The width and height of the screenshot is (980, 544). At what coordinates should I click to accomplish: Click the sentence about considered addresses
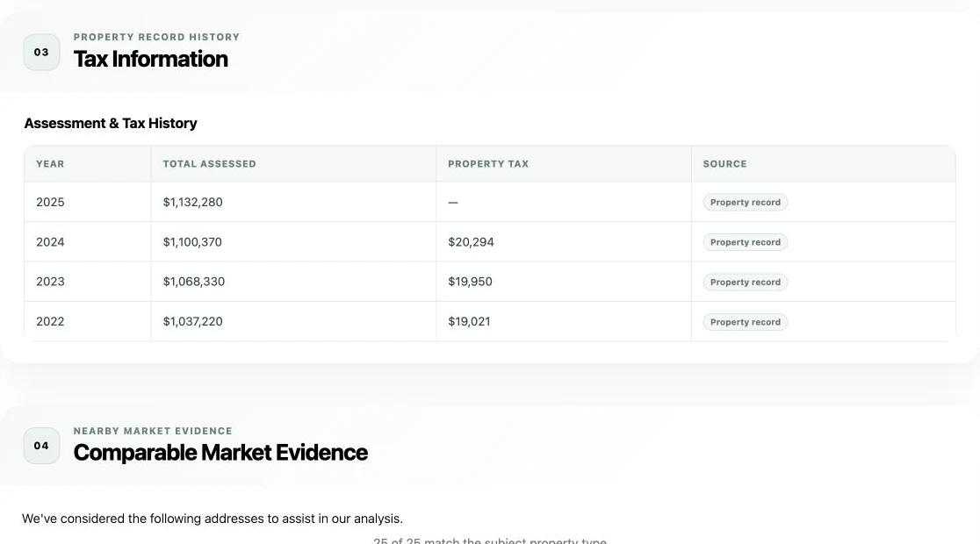[213, 519]
